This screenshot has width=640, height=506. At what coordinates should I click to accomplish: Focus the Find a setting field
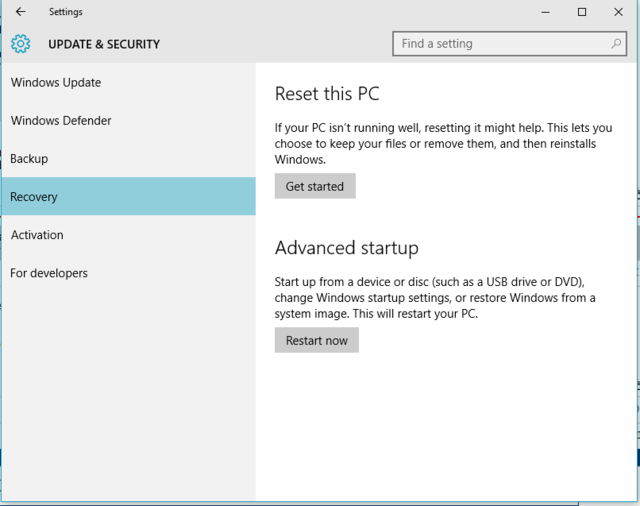[509, 44]
